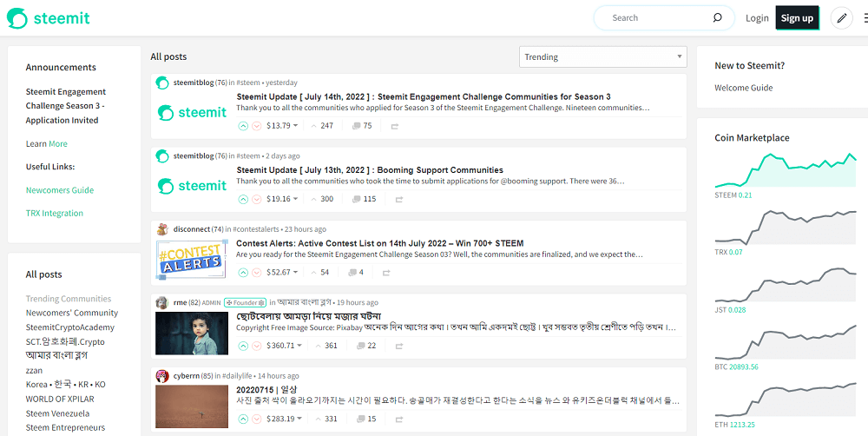Viewport: 868px width, 436px height.
Task: Click the Sign up button
Action: 797,18
